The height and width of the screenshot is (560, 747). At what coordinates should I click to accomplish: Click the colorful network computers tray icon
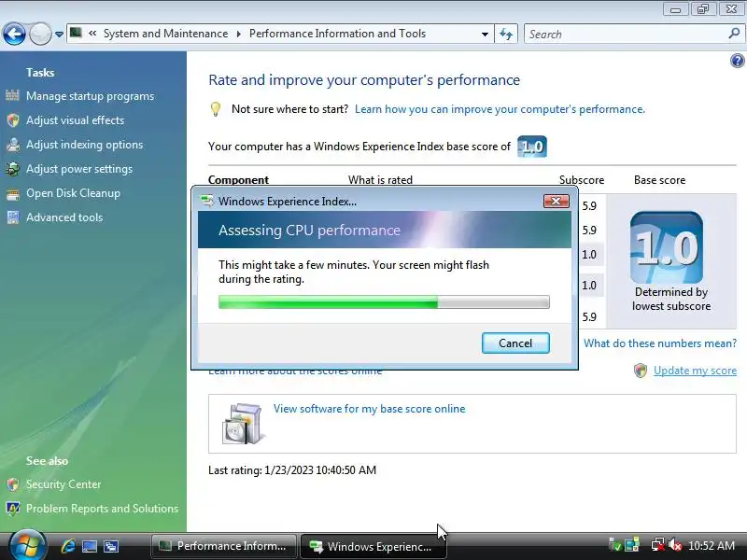click(632, 546)
